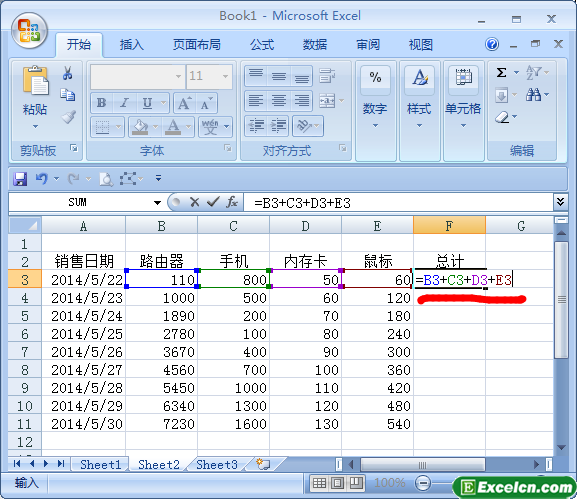Toggle Underline formatting
577x499 pixels.
tap(148, 103)
